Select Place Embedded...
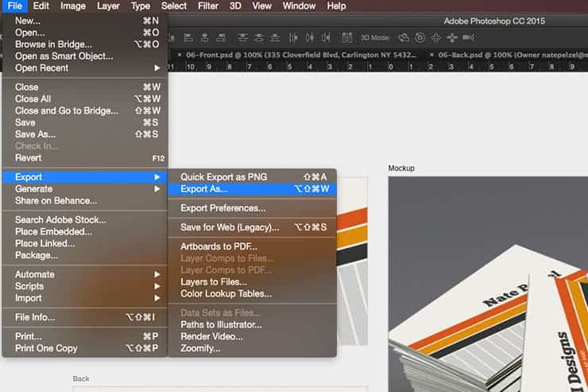 (85, 231)
